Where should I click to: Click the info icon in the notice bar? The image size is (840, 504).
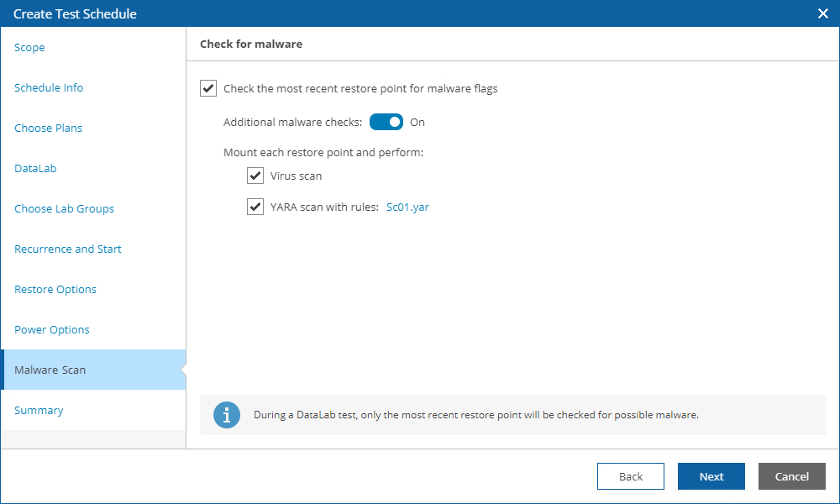coord(226,415)
